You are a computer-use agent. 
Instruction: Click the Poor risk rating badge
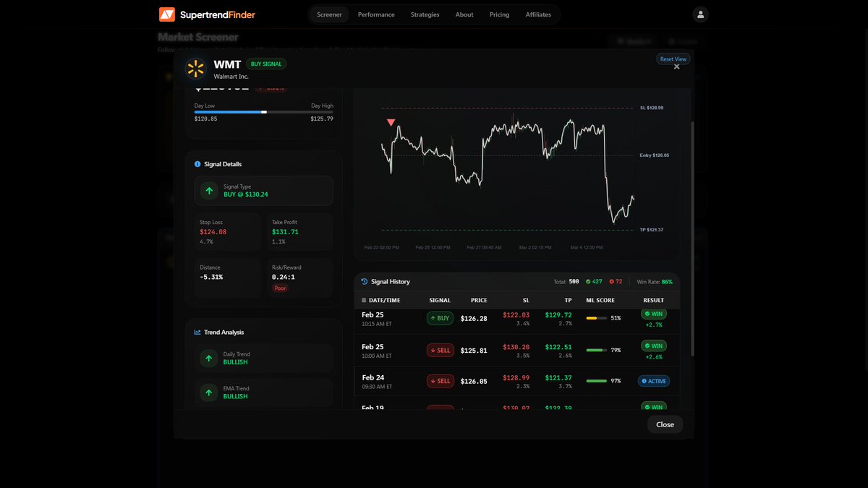[x=279, y=288]
